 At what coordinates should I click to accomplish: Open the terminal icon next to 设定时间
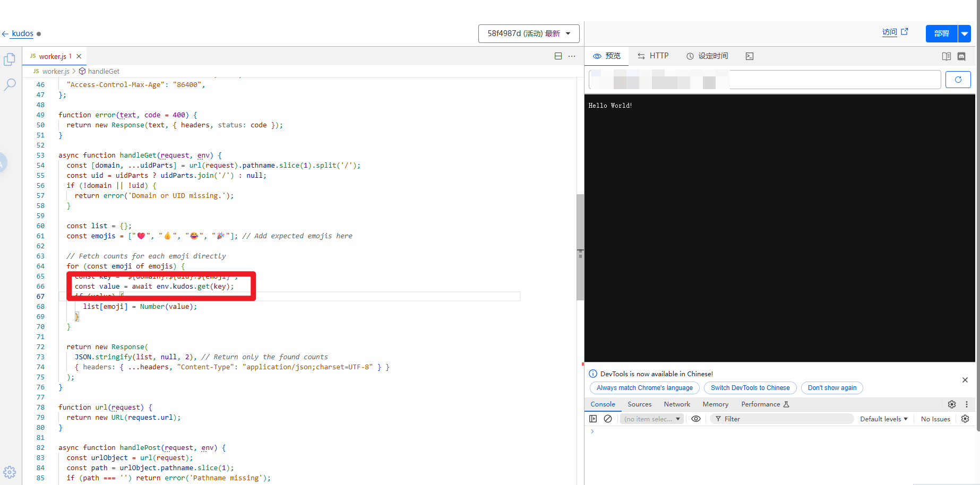point(749,56)
